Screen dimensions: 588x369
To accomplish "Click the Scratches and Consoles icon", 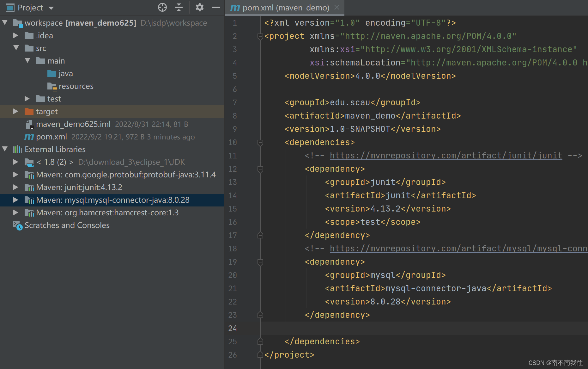I will pyautogui.click(x=17, y=225).
